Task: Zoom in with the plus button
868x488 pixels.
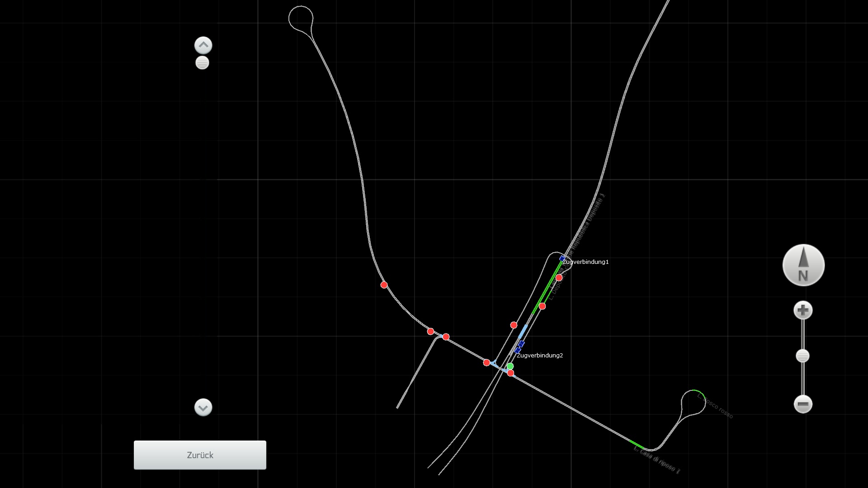Action: pyautogui.click(x=803, y=310)
